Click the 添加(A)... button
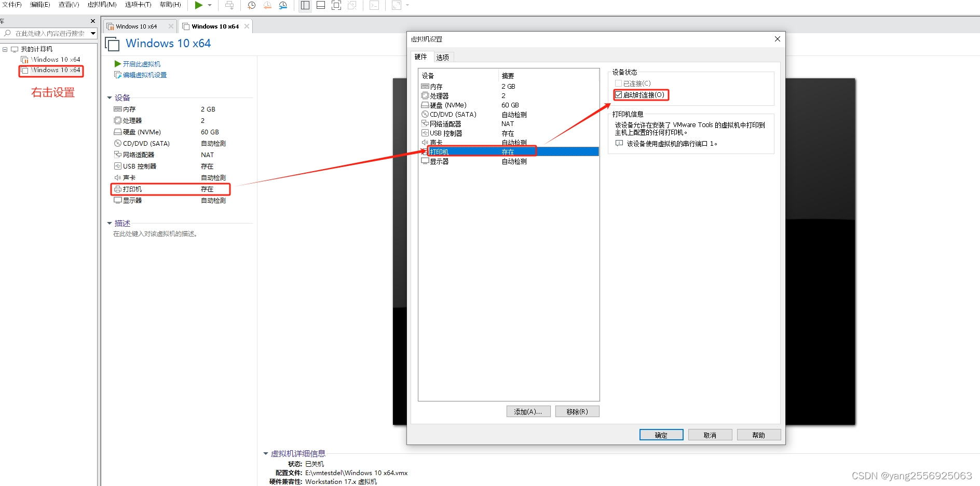This screenshot has height=486, width=980. pyautogui.click(x=528, y=411)
